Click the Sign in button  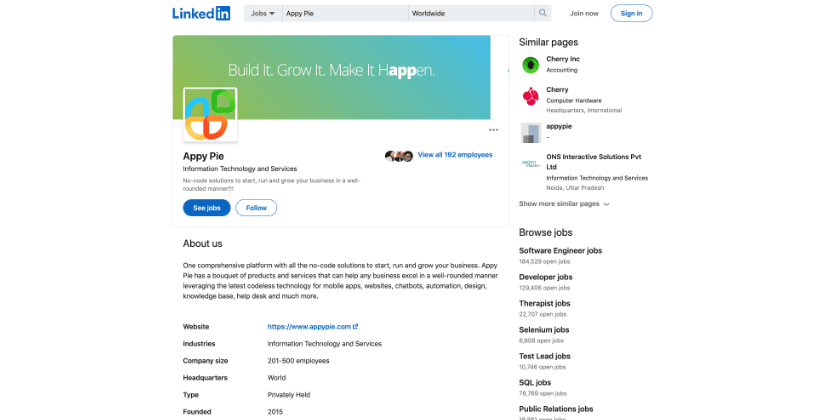tap(631, 13)
